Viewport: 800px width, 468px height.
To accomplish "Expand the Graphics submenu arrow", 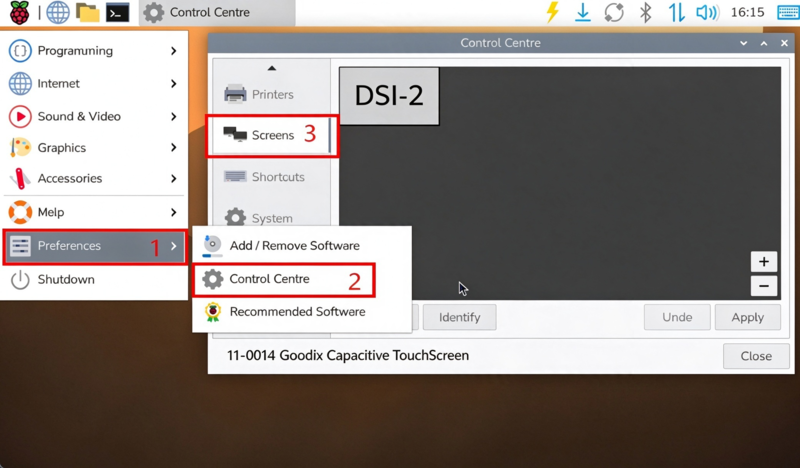I will 174,147.
